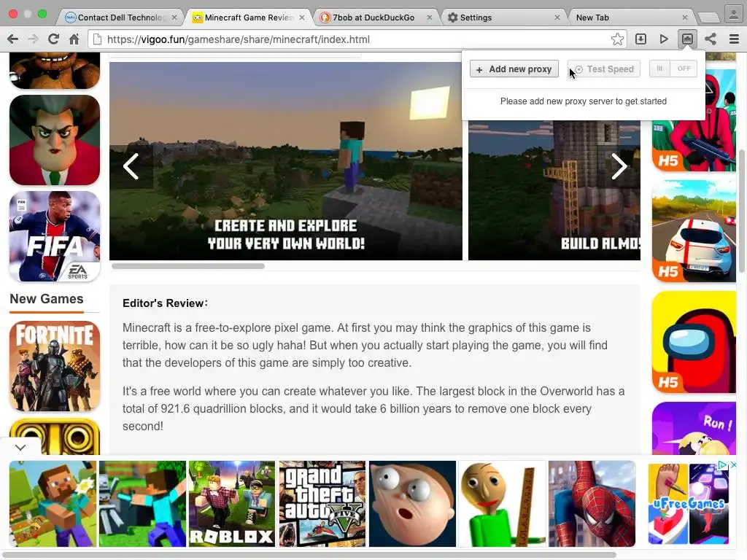This screenshot has height=560, width=747.
Task: Click the screenshot carousel horizontal scrollbar
Action: click(x=187, y=266)
